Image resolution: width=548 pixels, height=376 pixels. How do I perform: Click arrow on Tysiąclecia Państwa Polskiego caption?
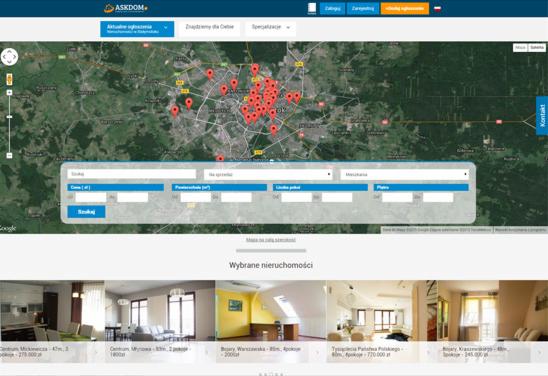pyautogui.click(x=428, y=352)
